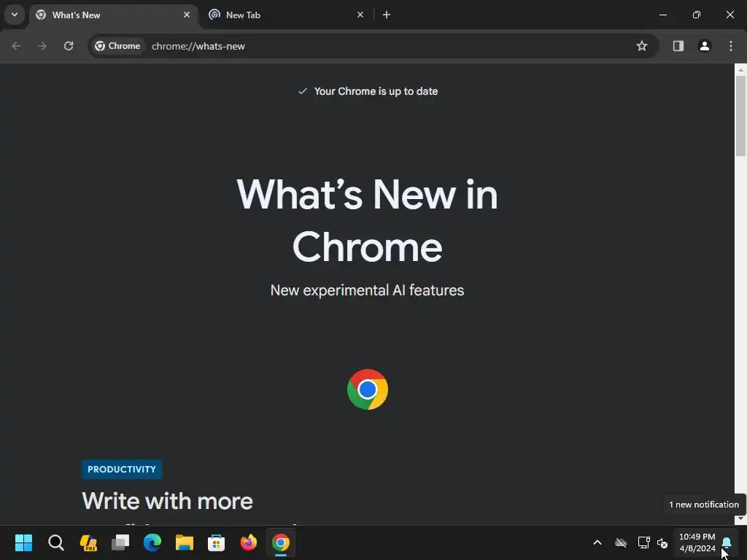Switch to the New Tab tab

point(286,15)
